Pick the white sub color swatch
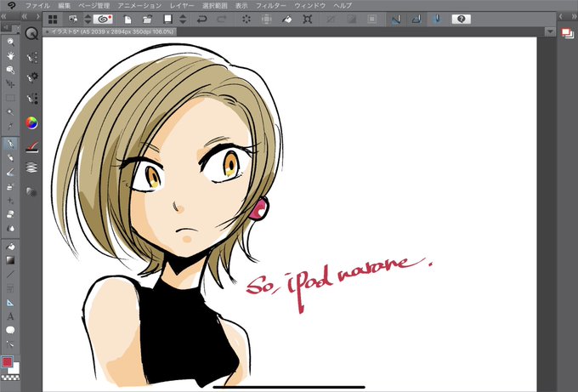This screenshot has width=578, height=392. click(x=15, y=368)
